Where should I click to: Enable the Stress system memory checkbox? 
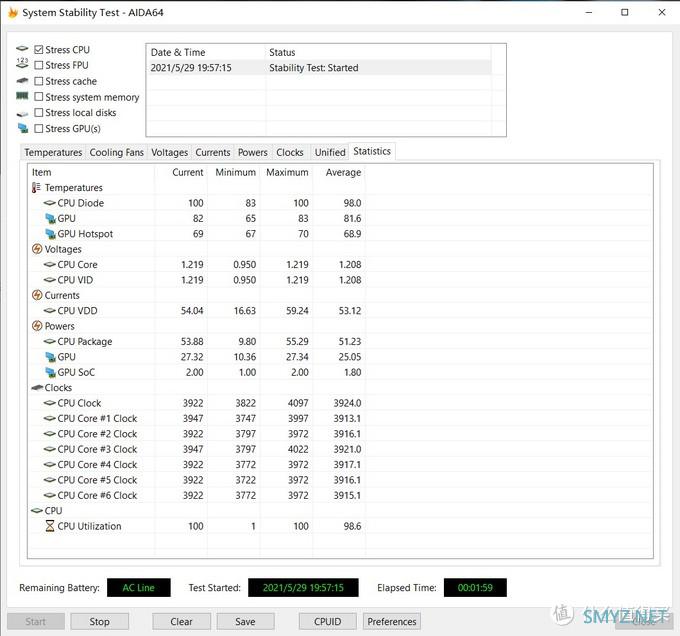tap(39, 97)
